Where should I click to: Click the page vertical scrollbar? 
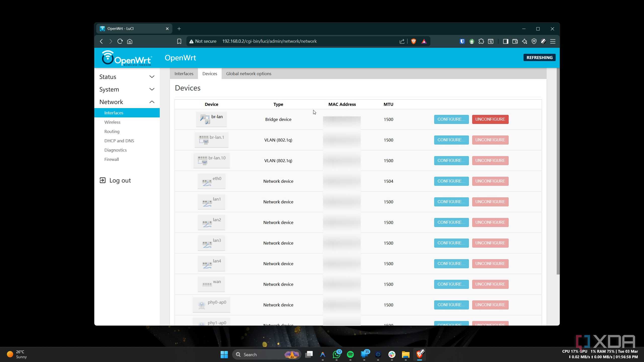(x=558, y=171)
